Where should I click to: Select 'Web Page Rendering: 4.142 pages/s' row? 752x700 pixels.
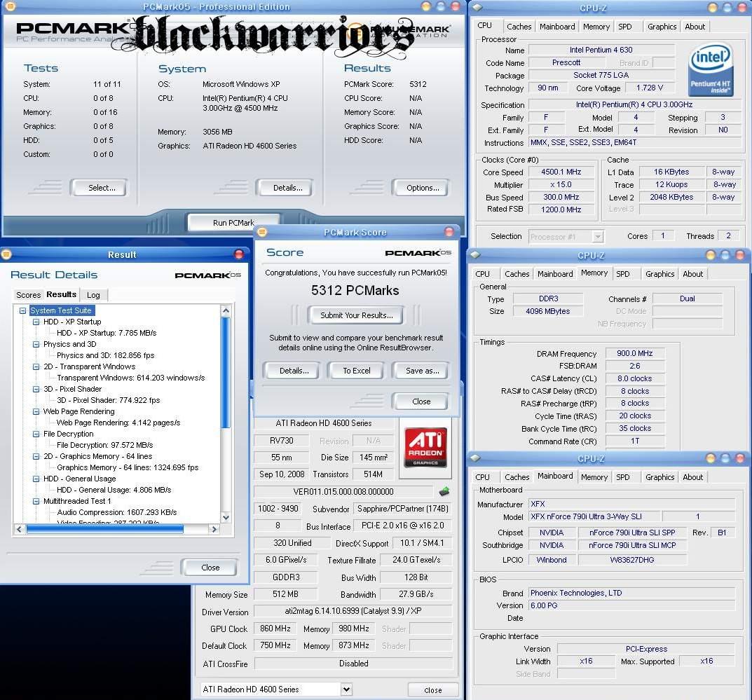coord(118,423)
